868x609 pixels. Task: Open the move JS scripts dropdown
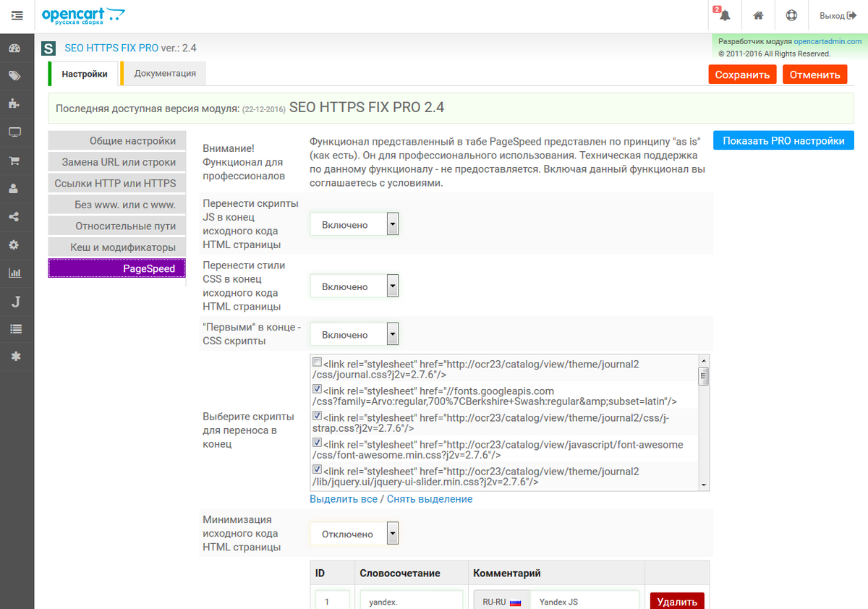[x=354, y=225]
